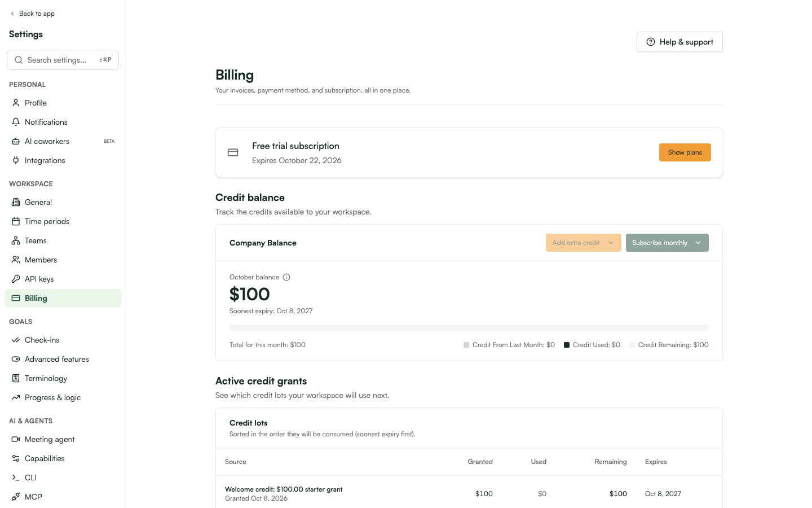
Task: Click the Meeting agent camera icon
Action: click(x=16, y=439)
